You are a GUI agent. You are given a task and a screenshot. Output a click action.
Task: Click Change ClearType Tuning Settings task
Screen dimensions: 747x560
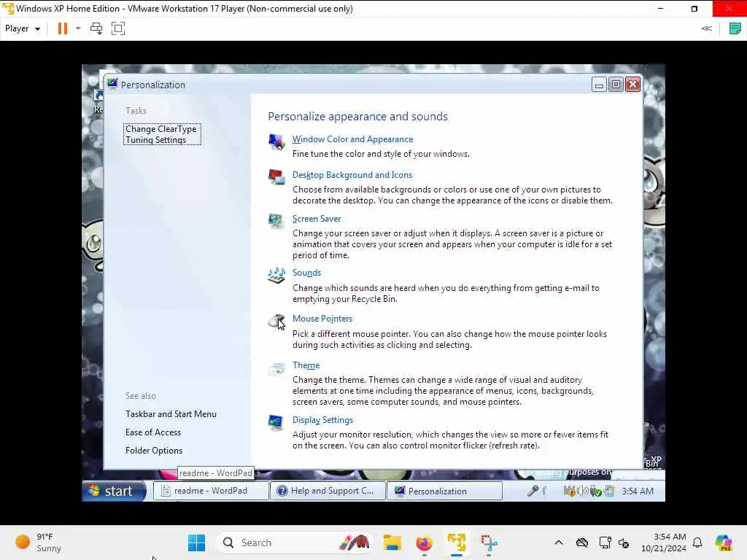tap(162, 134)
